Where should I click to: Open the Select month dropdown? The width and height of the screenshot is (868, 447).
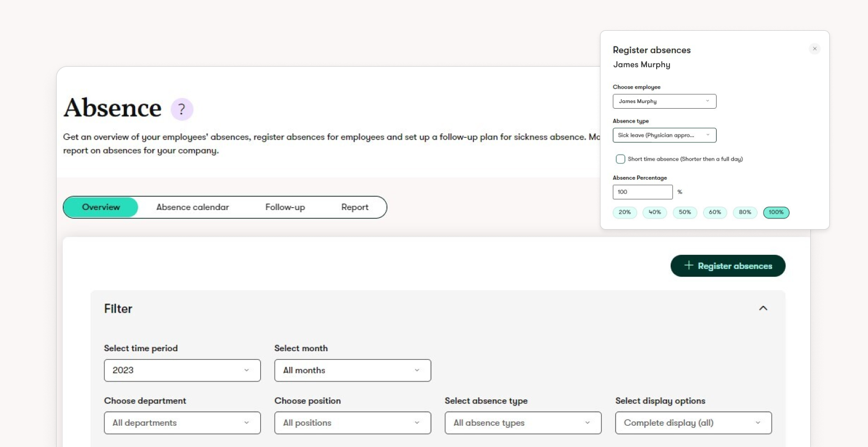tap(353, 370)
